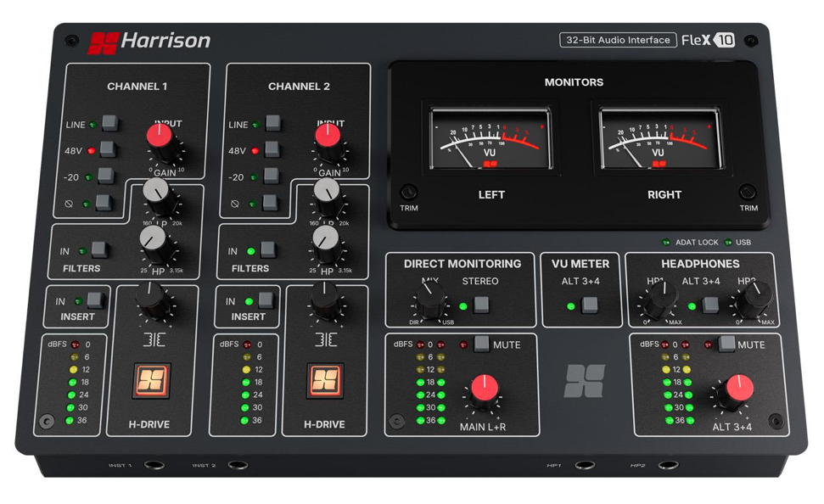
Task: Engage the -20 pad on Channel 1
Action: tap(105, 176)
